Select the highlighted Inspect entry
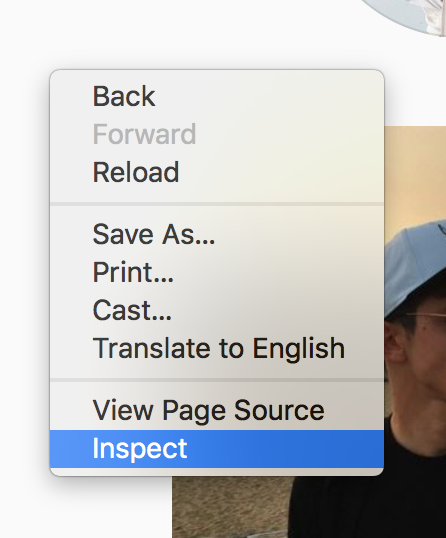Image resolution: width=446 pixels, height=538 pixels. [x=217, y=449]
